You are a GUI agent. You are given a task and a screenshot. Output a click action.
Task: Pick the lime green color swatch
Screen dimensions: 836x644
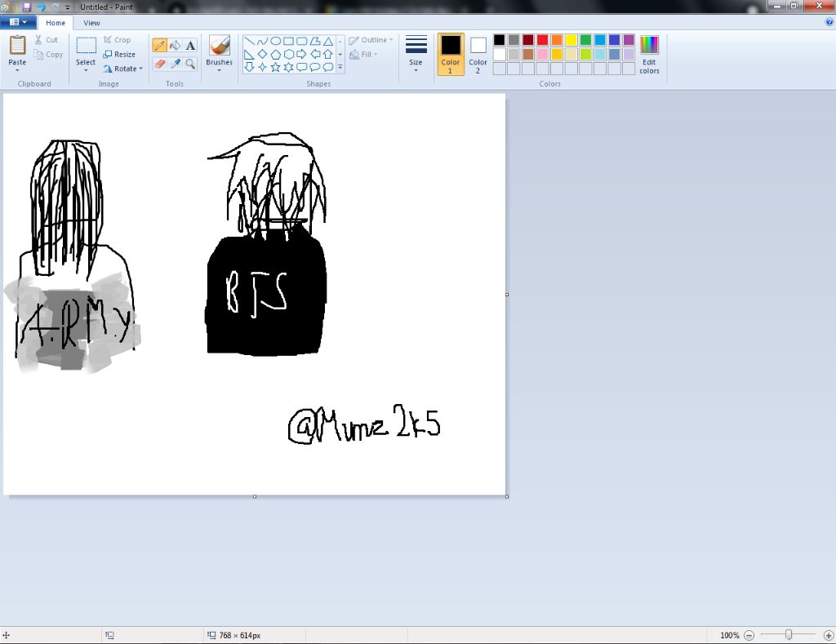pos(585,55)
